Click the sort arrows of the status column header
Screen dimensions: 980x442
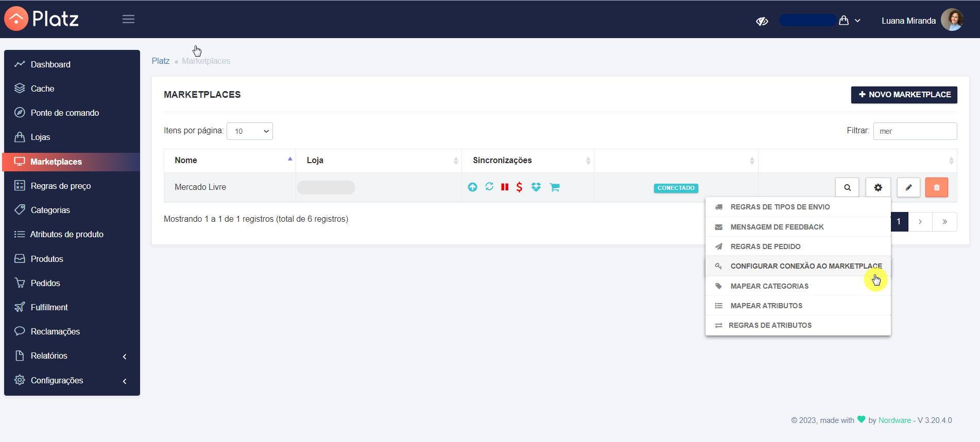752,161
